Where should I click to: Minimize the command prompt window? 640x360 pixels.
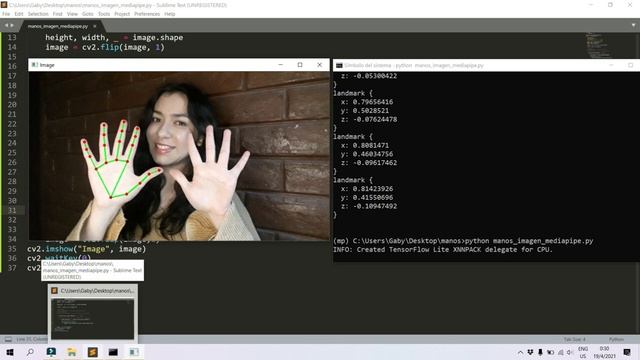[611, 65]
